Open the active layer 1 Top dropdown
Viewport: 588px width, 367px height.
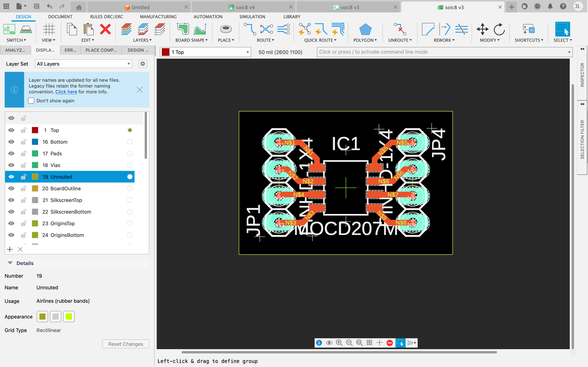205,52
